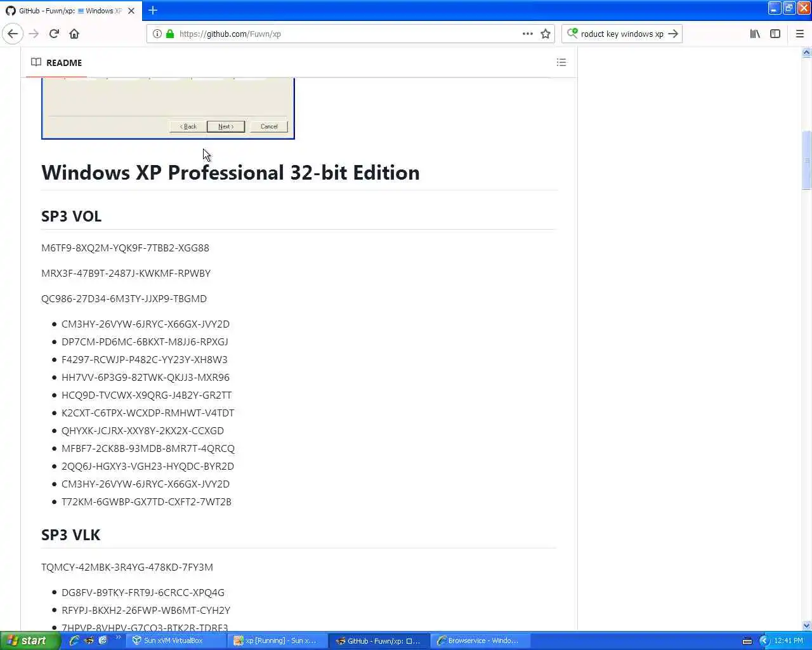Open the Library bookmarks icon
This screenshot has width=812, height=650.
[755, 34]
